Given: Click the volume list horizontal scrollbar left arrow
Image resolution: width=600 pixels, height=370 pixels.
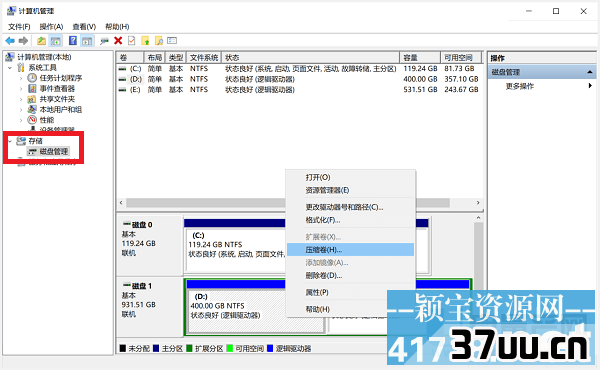Looking at the screenshot, I should [121, 202].
